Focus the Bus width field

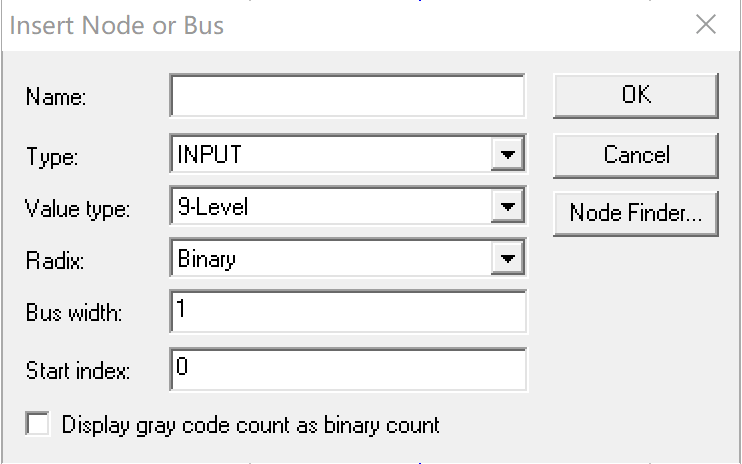pyautogui.click(x=348, y=312)
